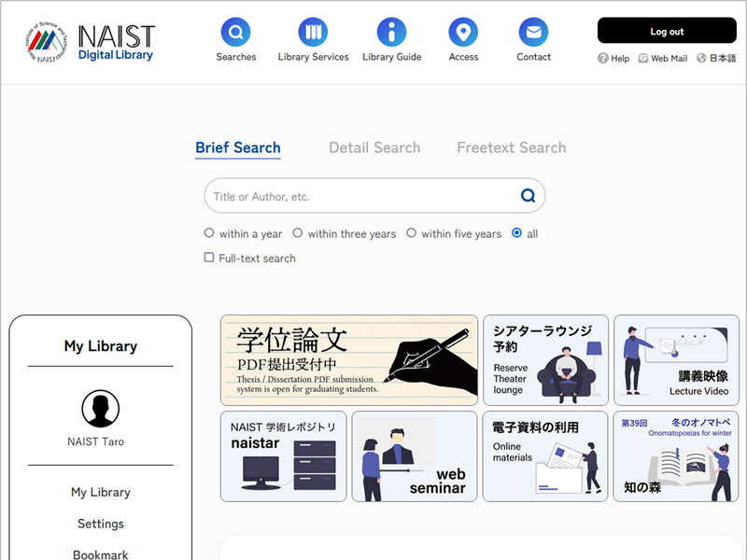The width and height of the screenshot is (747, 560).
Task: Choose the "within five years" radio button
Action: (x=411, y=233)
